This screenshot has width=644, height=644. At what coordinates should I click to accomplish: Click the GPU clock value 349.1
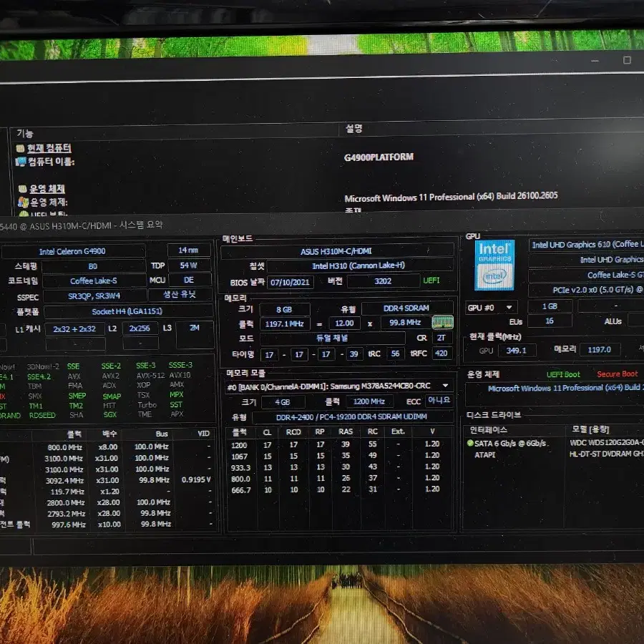coord(517,351)
